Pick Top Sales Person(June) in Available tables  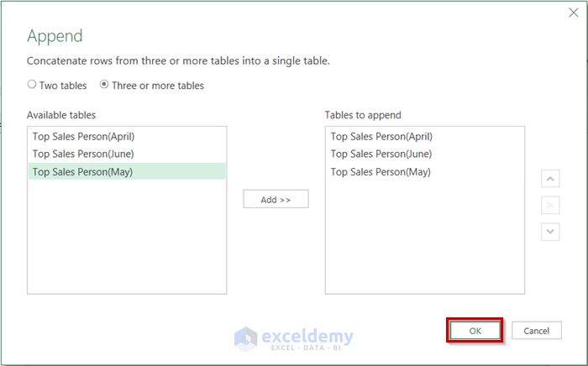[83, 154]
